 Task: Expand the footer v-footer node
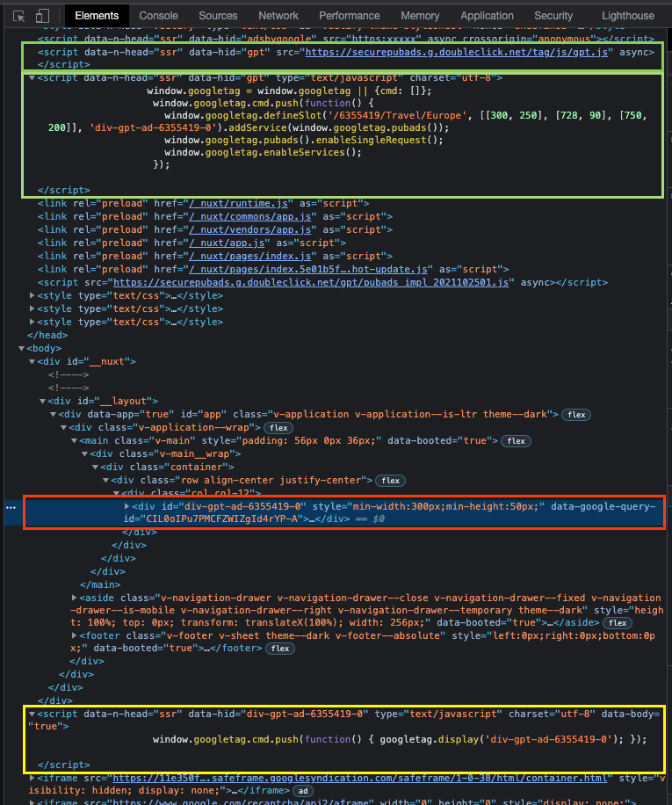pos(75,636)
